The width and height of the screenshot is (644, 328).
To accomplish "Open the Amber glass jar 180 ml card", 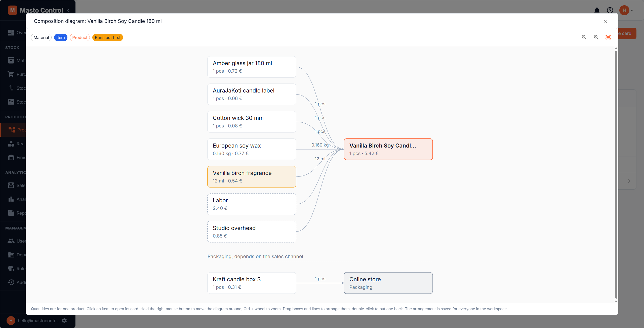I will (252, 67).
